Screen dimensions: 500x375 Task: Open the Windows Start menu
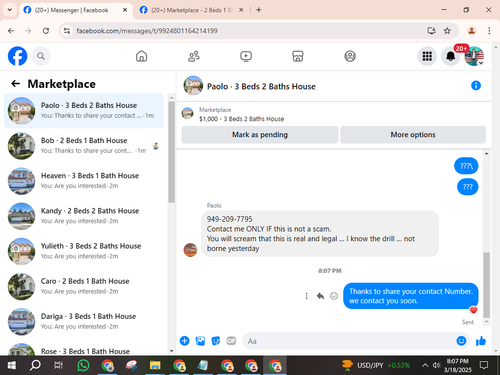(11, 365)
